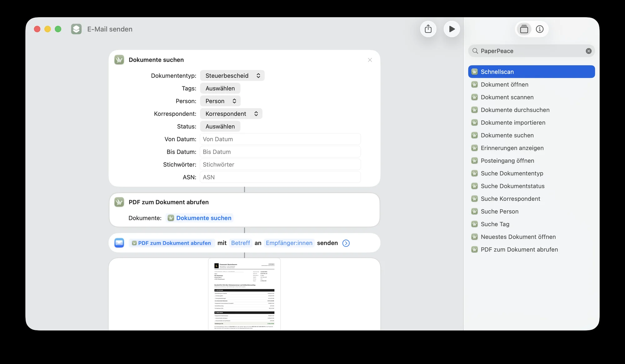
Task: Choose Suche Dokumentstatus action
Action: (531, 186)
